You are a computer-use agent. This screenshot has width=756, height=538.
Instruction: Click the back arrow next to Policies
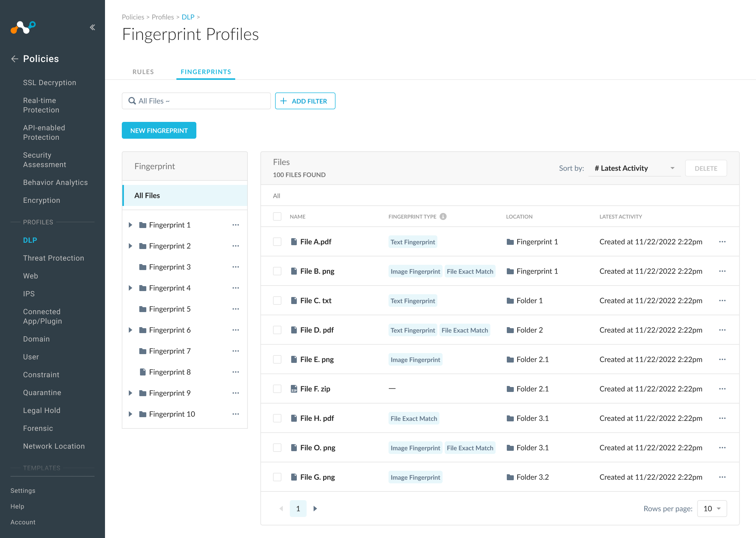point(15,59)
